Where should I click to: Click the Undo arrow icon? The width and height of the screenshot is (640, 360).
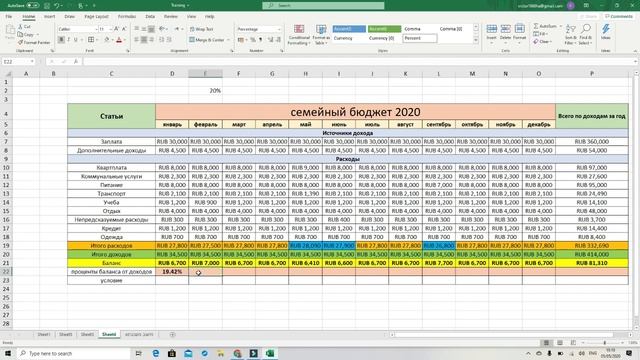pyautogui.click(x=57, y=5)
